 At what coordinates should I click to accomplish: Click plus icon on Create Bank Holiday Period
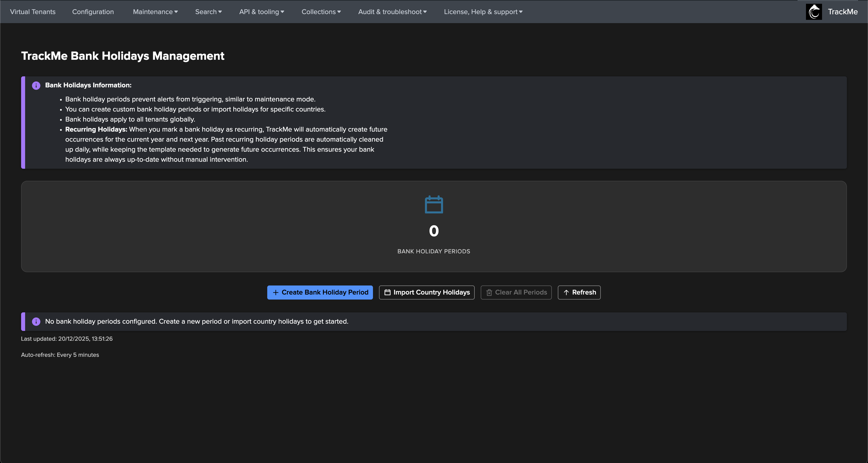276,293
